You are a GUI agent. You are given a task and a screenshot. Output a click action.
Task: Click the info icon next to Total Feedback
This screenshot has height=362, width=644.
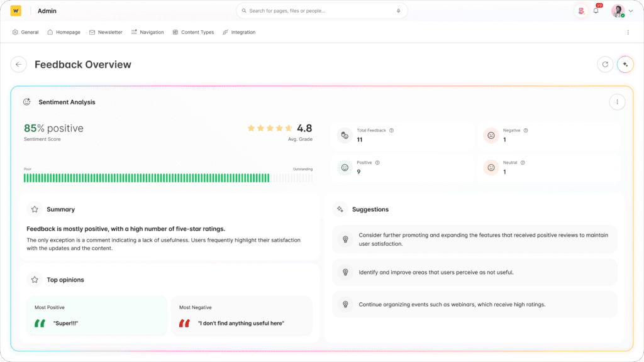click(391, 131)
